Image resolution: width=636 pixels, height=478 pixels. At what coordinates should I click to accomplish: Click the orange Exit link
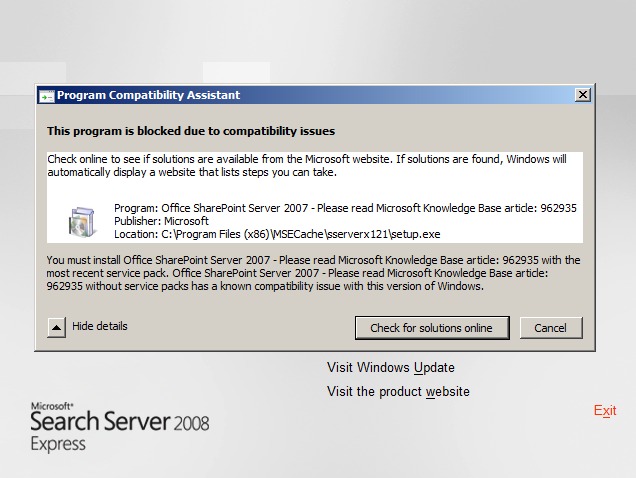pos(604,411)
